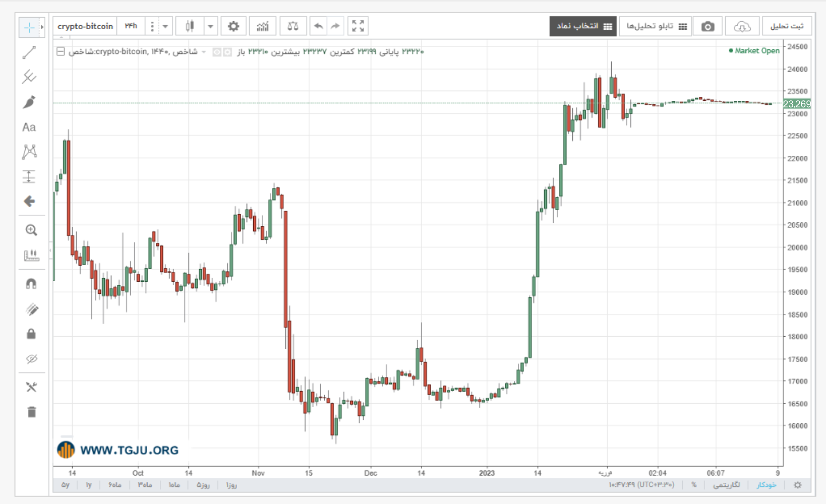The width and height of the screenshot is (826, 504).
Task: Select the back arrow marker tool
Action: pos(29,202)
